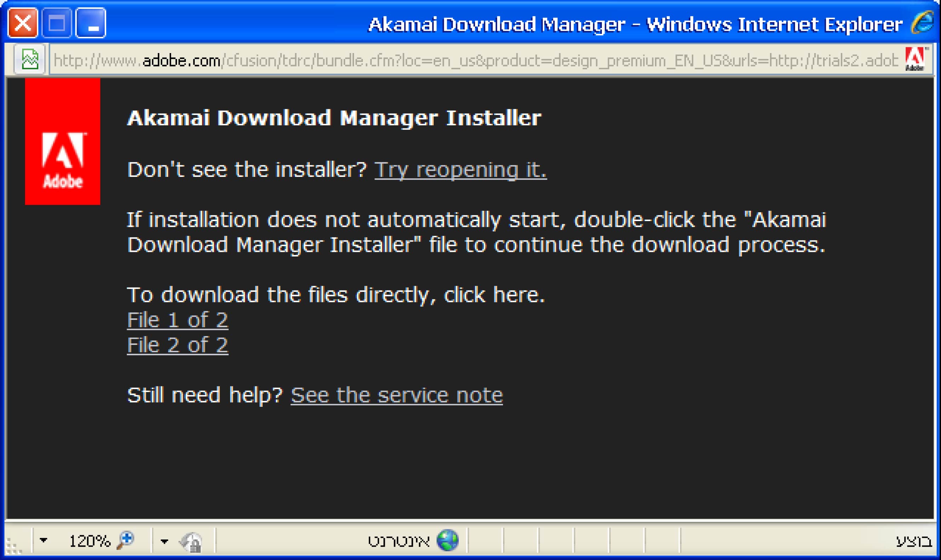Close the Akamai Download Manager window
Image resolution: width=941 pixels, height=560 pixels.
pyautogui.click(x=23, y=23)
